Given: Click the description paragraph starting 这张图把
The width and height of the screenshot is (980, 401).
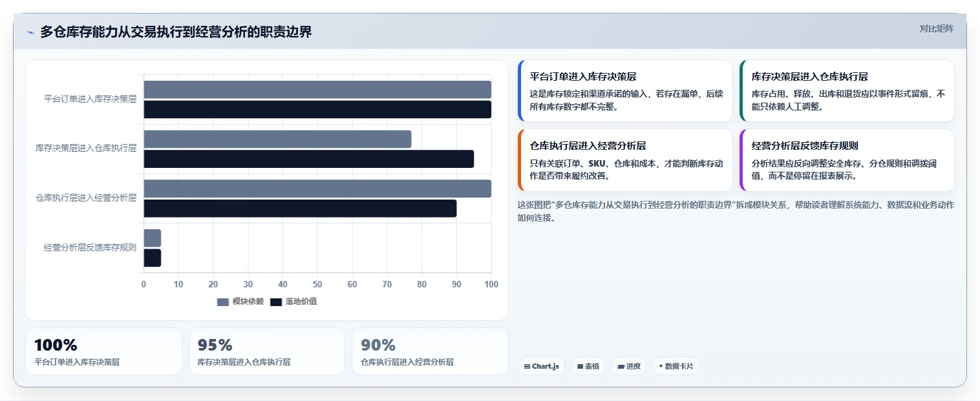Looking at the screenshot, I should [x=736, y=211].
